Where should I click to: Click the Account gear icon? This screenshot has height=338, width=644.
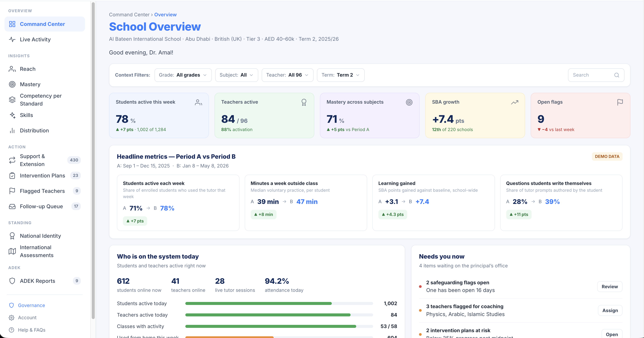[x=11, y=318]
